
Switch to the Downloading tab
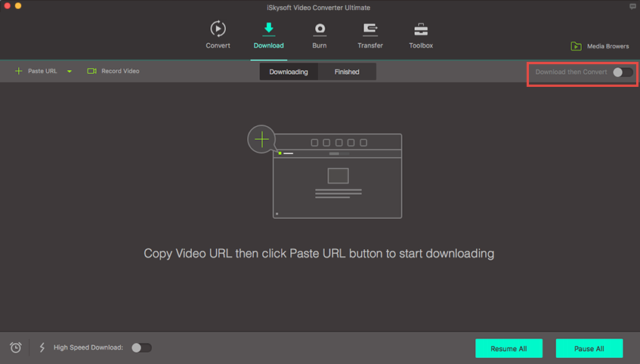(x=289, y=72)
